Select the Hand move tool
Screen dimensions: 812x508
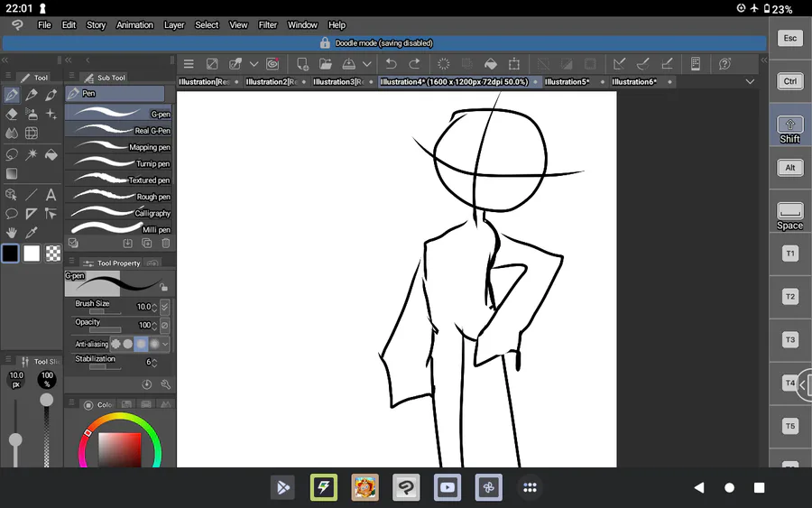[x=12, y=233]
